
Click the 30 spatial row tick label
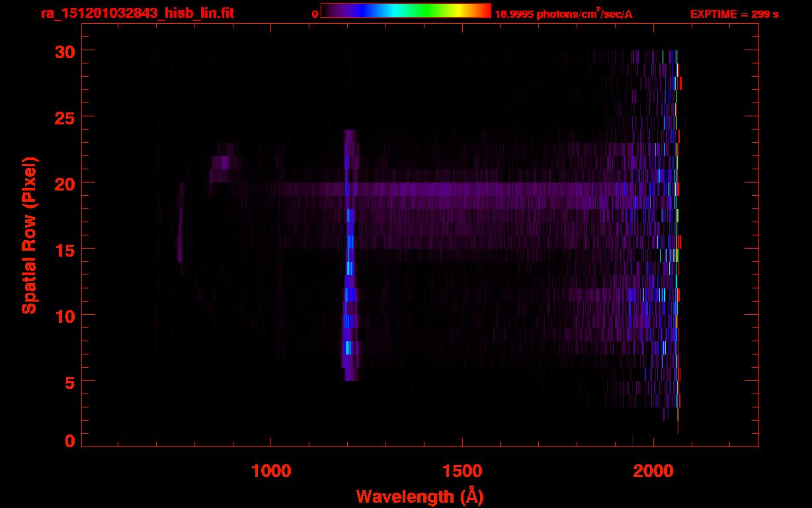tap(65, 51)
